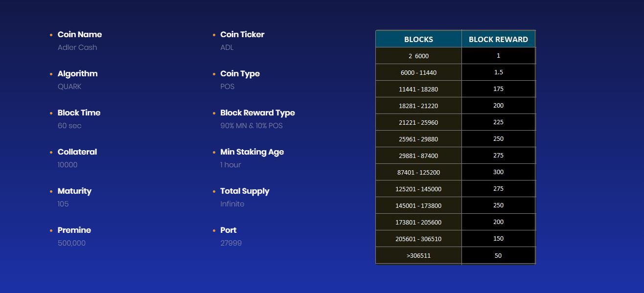Click the port value 27999
644x293 pixels.
click(x=231, y=243)
